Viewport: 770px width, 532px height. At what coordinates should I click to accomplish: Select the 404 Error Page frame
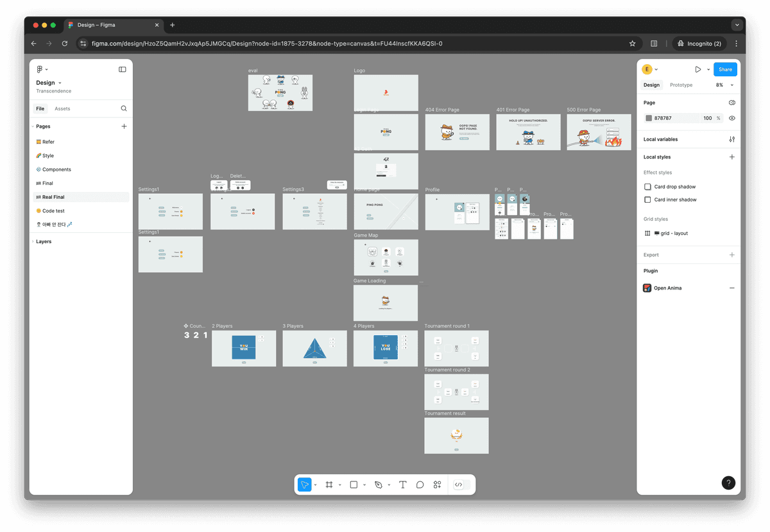coord(457,132)
